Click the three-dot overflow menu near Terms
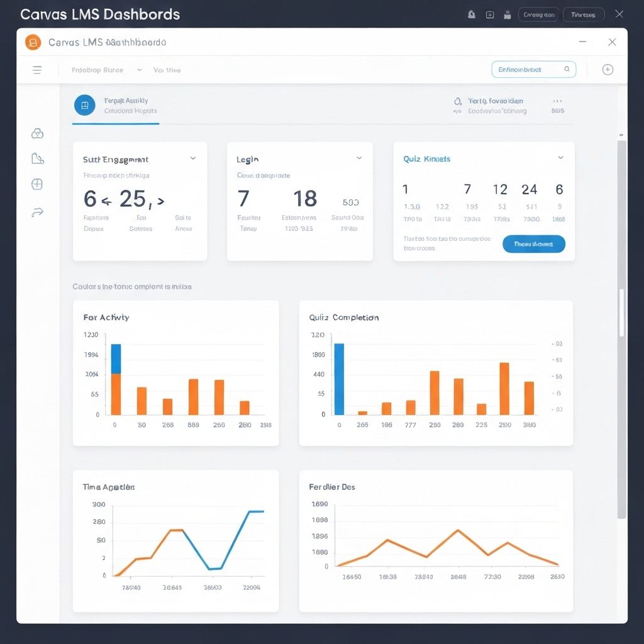This screenshot has height=644, width=644. [x=556, y=101]
